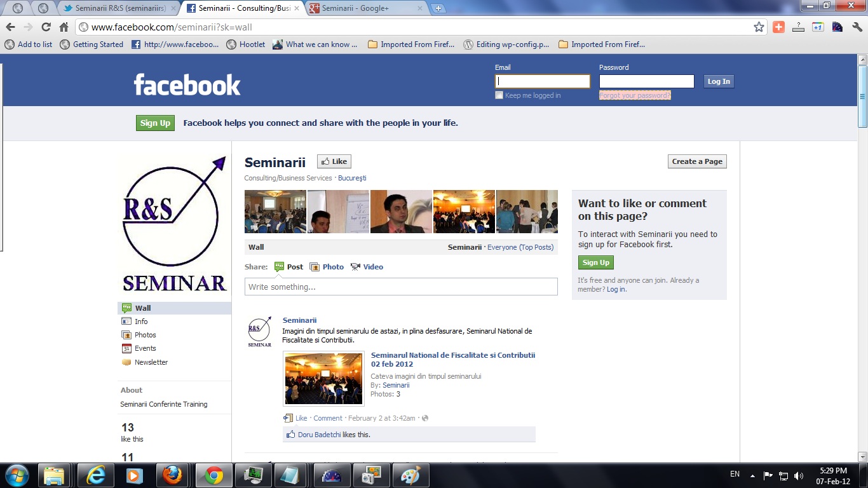The image size is (868, 488).
Task: Open the last Imported From Firefox folder
Action: coord(602,44)
